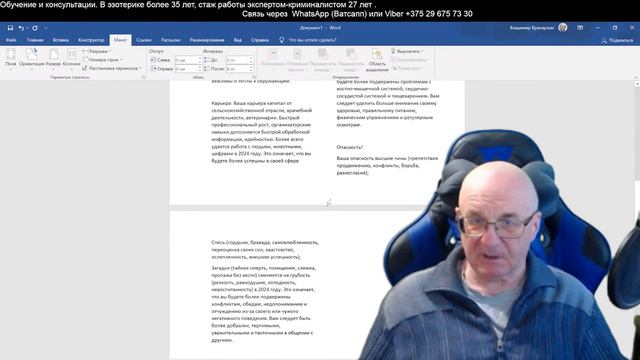Click the До spacing-before value field
Screen dimensions: 640x360
[238, 60]
